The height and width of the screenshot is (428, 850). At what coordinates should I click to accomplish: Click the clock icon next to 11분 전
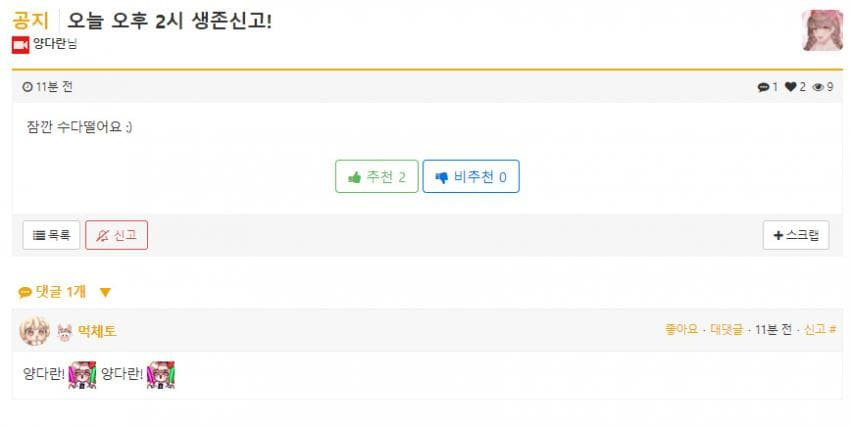(x=28, y=87)
